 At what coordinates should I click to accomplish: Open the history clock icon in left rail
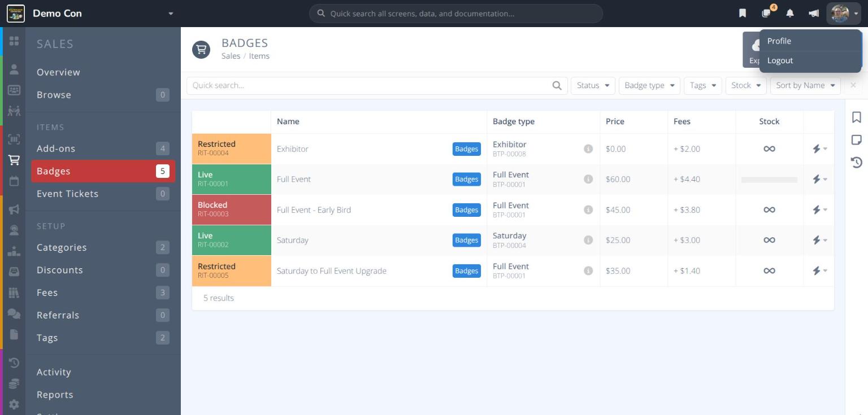point(14,363)
